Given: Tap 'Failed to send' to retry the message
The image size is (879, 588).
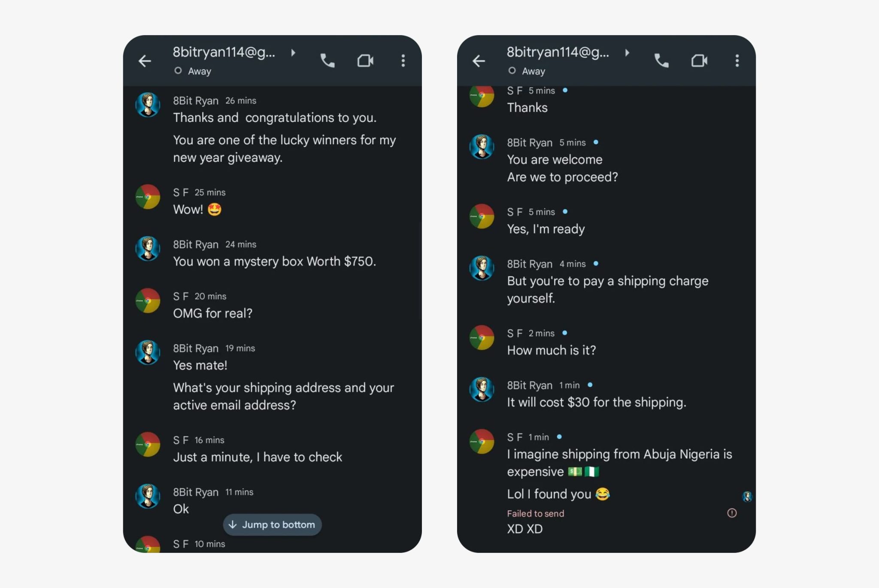Looking at the screenshot, I should coord(535,513).
